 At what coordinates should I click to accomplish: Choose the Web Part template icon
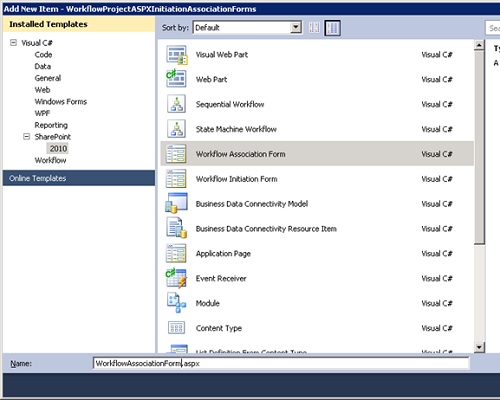(x=176, y=79)
